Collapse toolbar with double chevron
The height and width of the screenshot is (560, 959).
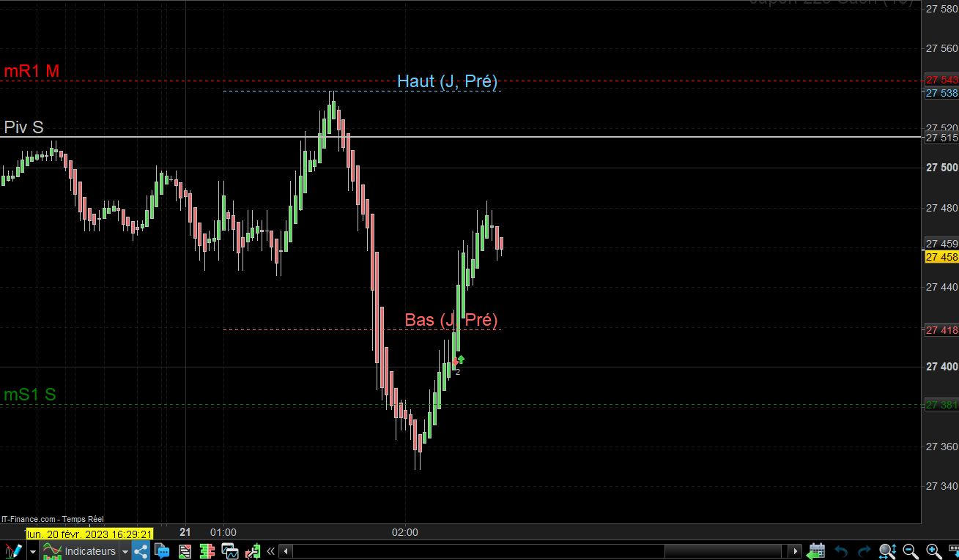click(270, 551)
